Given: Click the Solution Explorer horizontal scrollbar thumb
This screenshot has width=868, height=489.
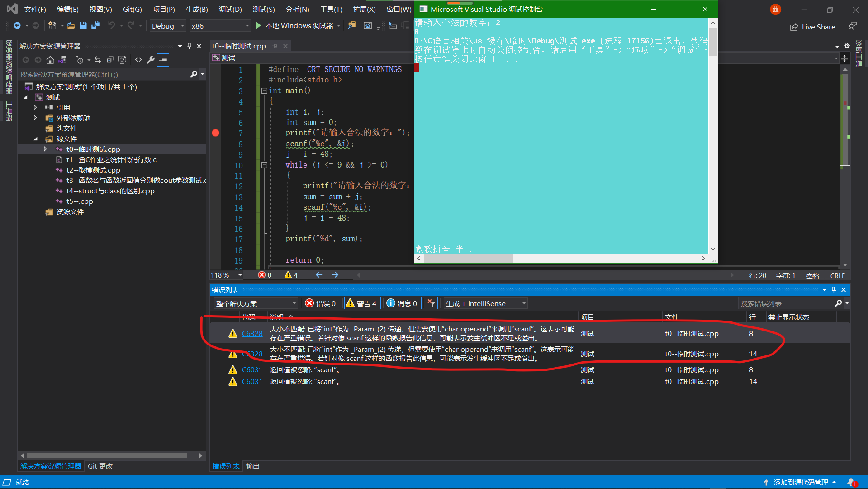Looking at the screenshot, I should pos(107,455).
